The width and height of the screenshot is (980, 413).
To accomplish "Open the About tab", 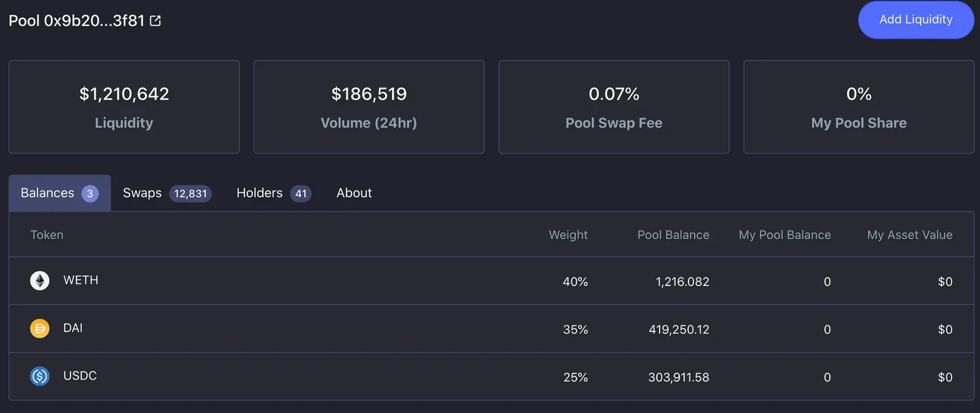I will [x=354, y=193].
